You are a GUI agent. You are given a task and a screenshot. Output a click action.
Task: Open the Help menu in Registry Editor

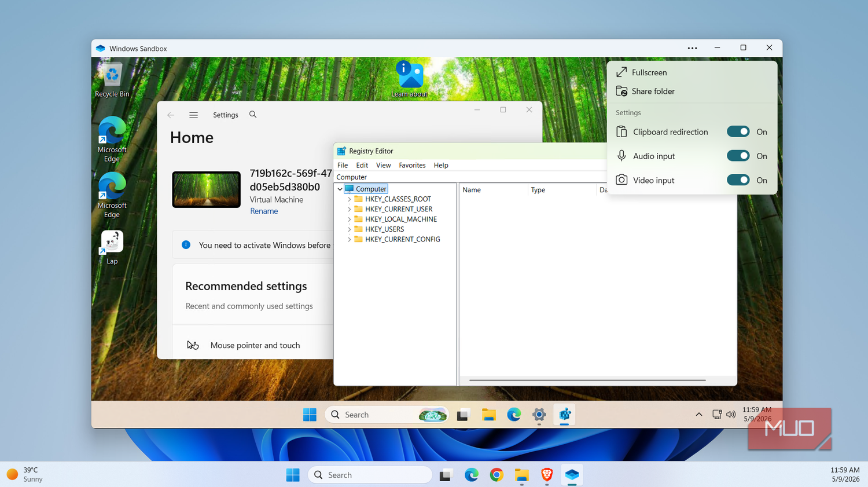[441, 165]
